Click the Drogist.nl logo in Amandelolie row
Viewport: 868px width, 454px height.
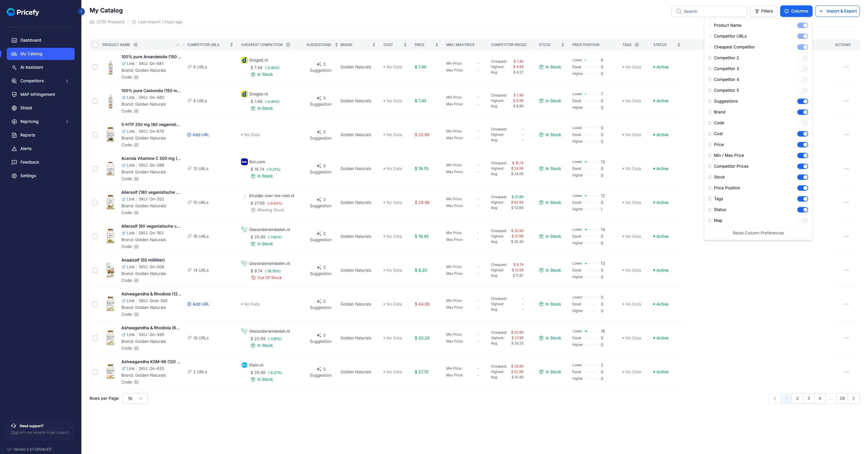tap(244, 60)
